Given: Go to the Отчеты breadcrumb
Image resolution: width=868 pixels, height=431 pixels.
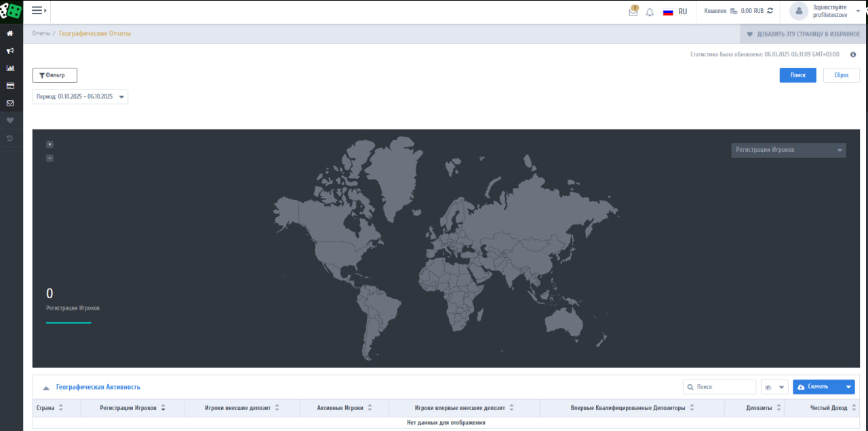Looking at the screenshot, I should [x=41, y=33].
